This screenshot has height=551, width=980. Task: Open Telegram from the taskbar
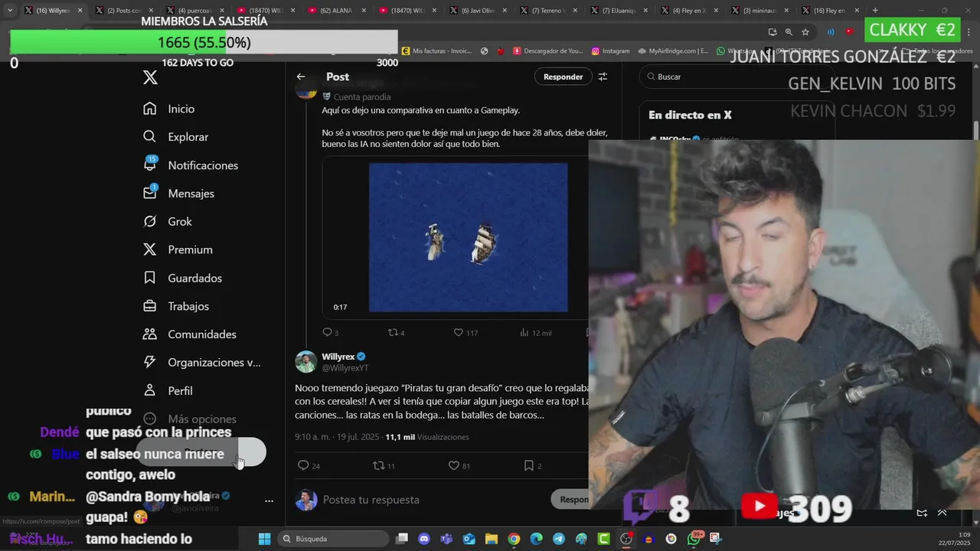click(x=559, y=539)
